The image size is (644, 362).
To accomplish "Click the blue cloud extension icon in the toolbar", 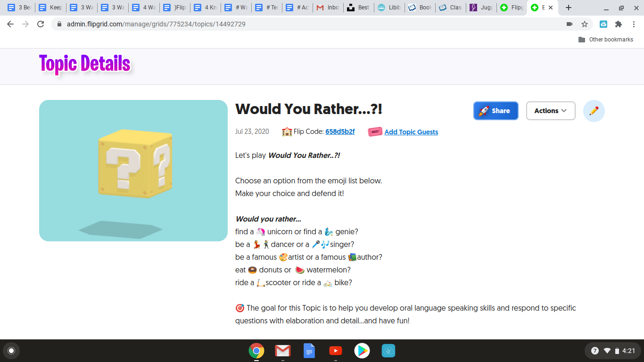I will click(x=603, y=24).
